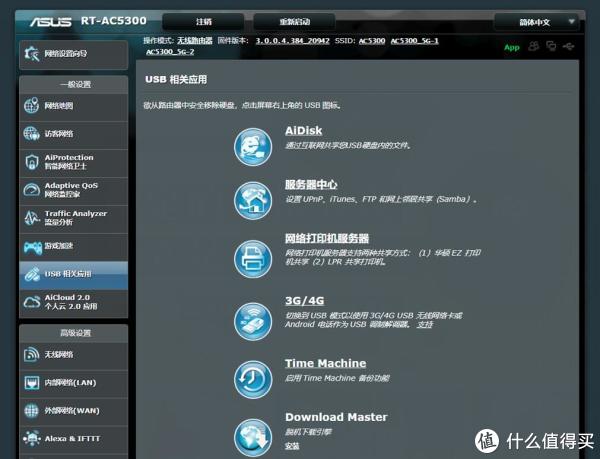Open the AiDisk round icon
The image size is (600, 459).
[253, 147]
